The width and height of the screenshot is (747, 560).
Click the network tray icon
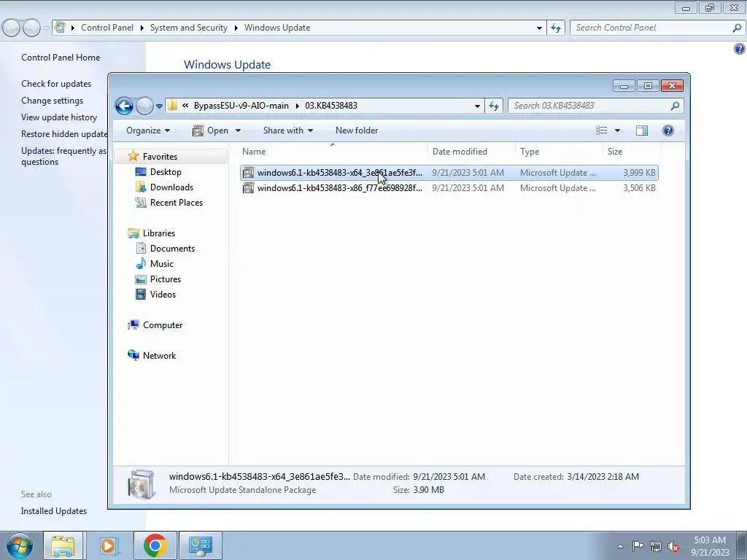point(656,546)
